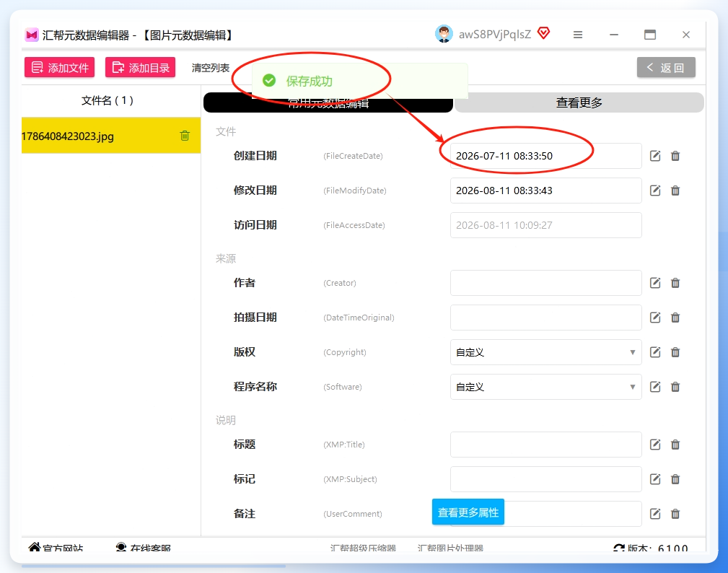This screenshot has width=728, height=573.
Task: Open 官方网站 link
Action: pos(56,548)
